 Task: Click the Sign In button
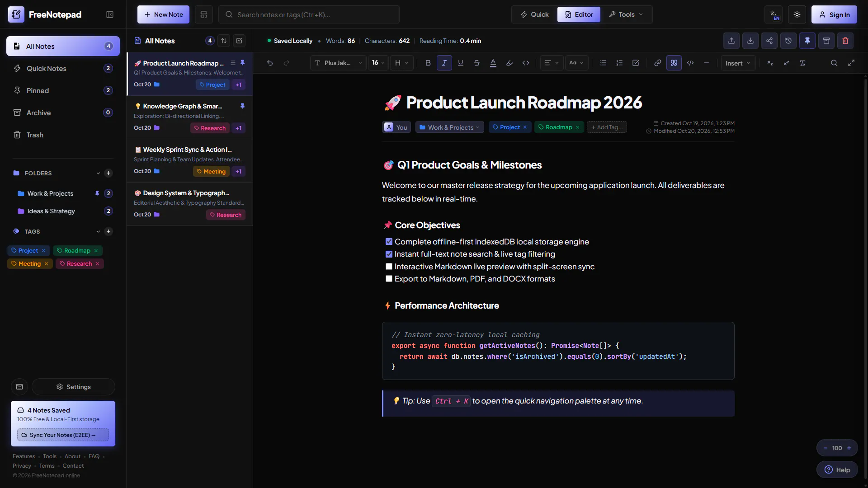tap(834, 14)
